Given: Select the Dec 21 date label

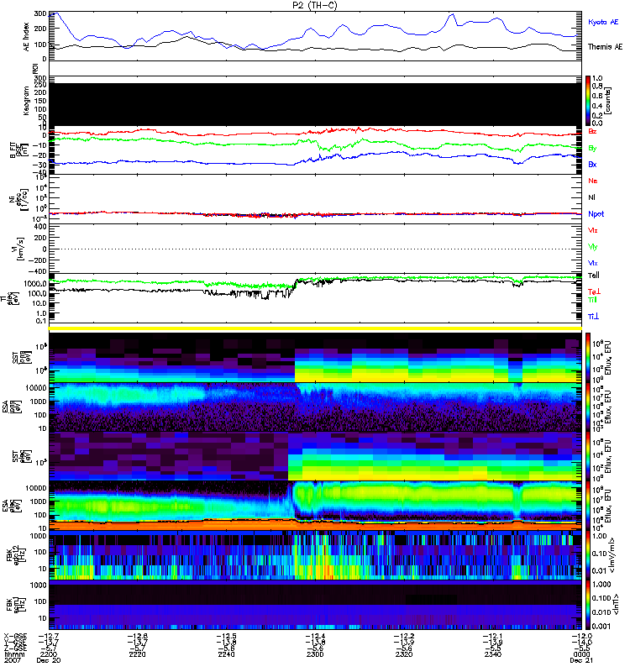Looking at the screenshot, I should (581, 660).
